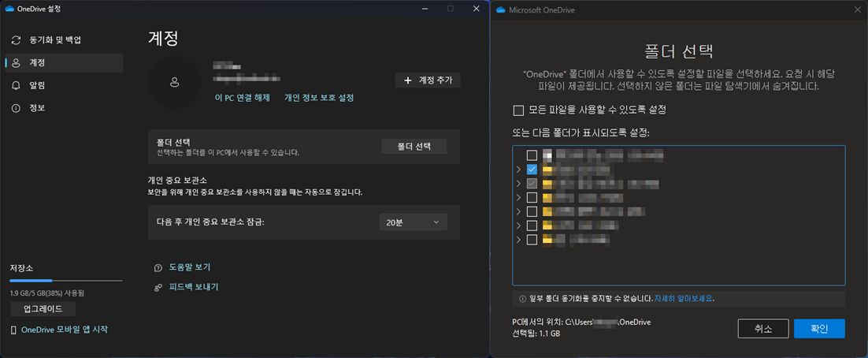Click the cloud icon in Microsoft OneDrive title bar
This screenshot has height=358, width=868.
coord(501,9)
